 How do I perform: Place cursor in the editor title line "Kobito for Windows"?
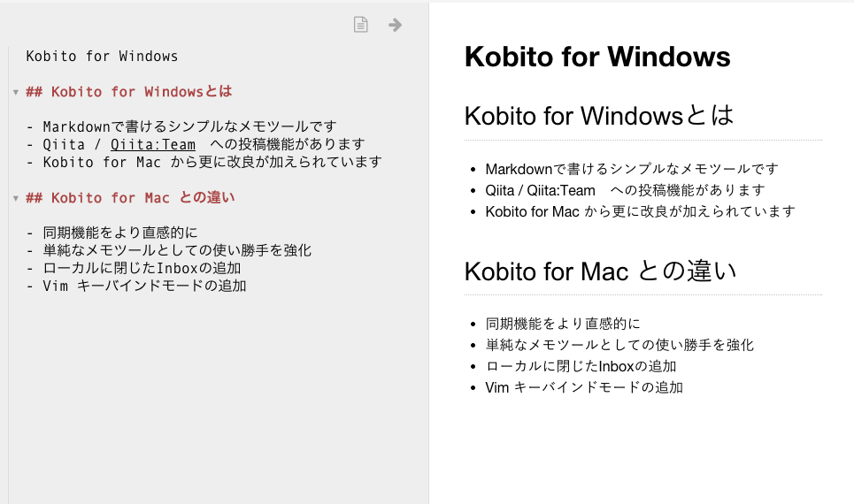pos(102,57)
